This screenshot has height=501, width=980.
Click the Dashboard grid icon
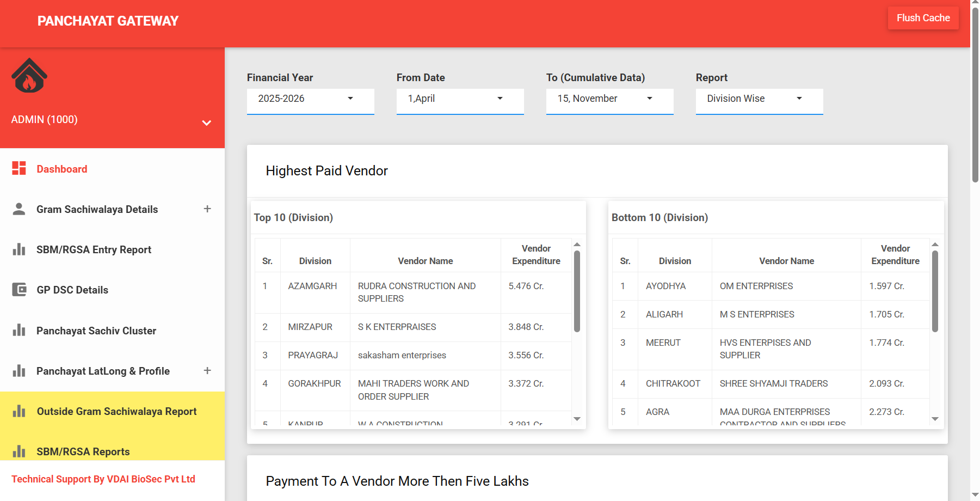[19, 169]
